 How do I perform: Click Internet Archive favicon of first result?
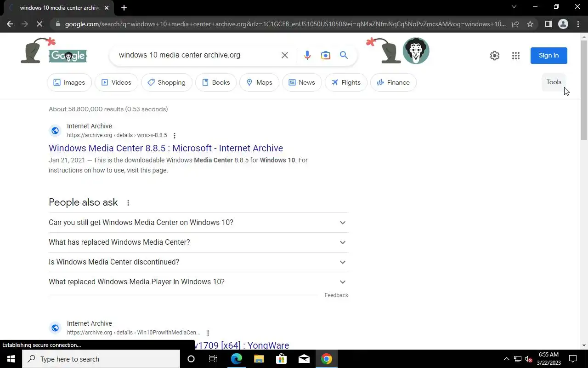pos(55,131)
